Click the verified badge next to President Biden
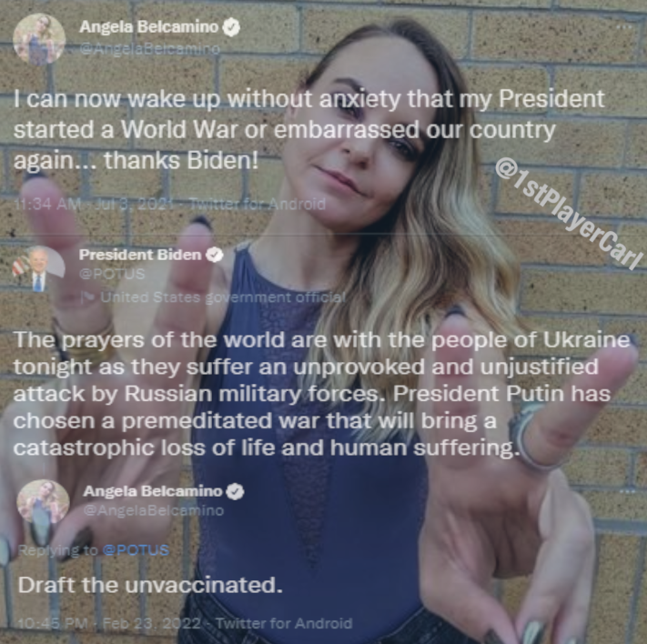Viewport: 647px width, 644px height. (215, 255)
